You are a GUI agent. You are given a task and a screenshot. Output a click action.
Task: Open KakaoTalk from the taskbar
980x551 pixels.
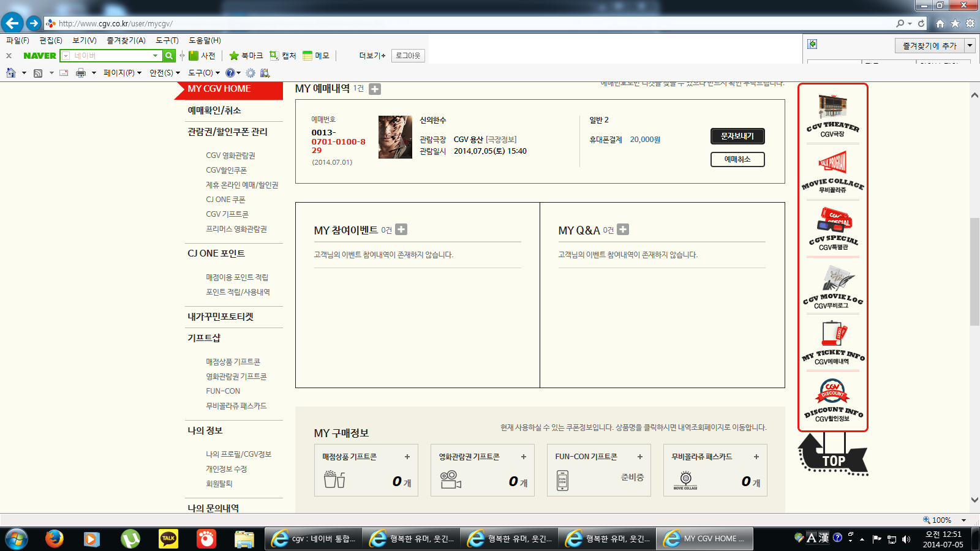168,539
